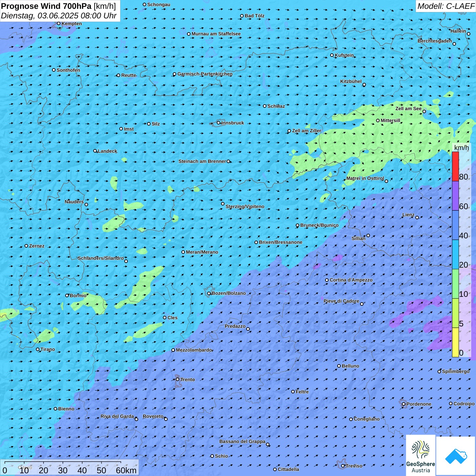
Task: Click the Treviso city marker
Action: pos(343,466)
